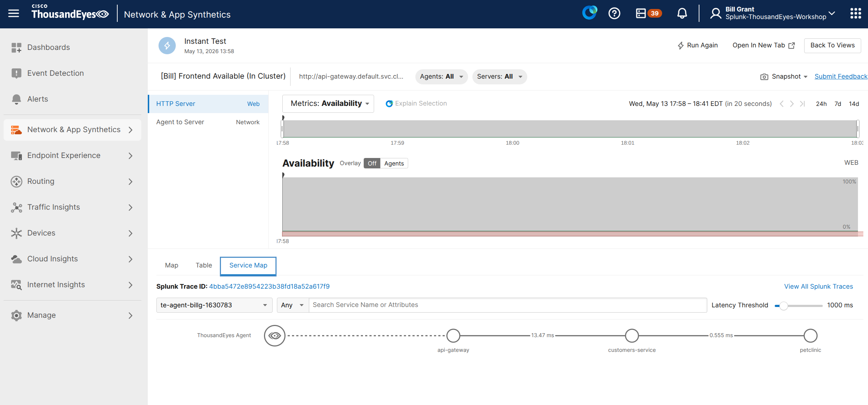Click the Network & App Synthetics sidebar icon

point(16,130)
